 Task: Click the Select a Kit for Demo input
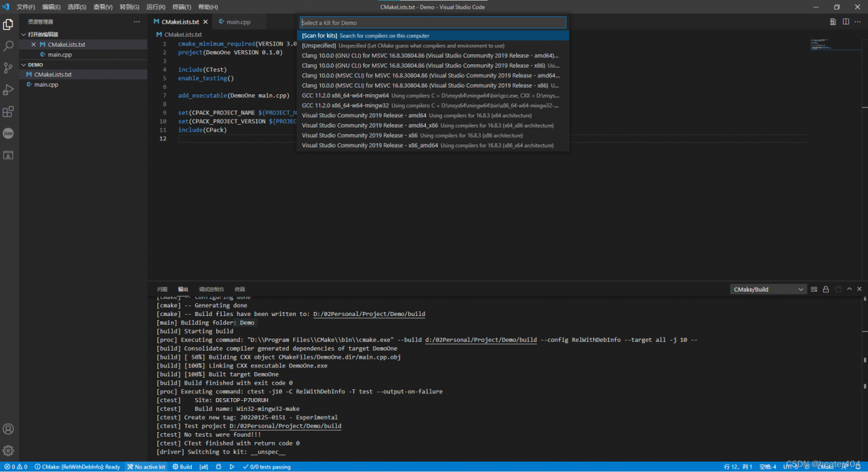click(433, 22)
